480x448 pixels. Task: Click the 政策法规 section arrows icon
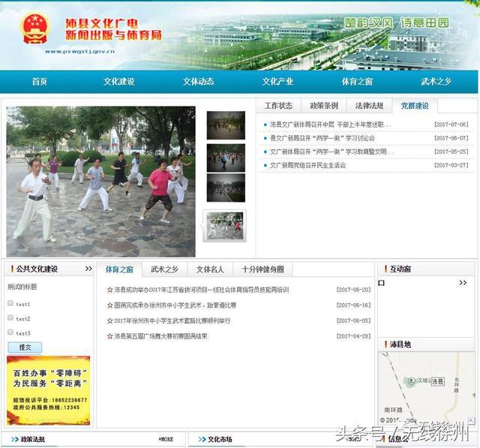click(15, 440)
